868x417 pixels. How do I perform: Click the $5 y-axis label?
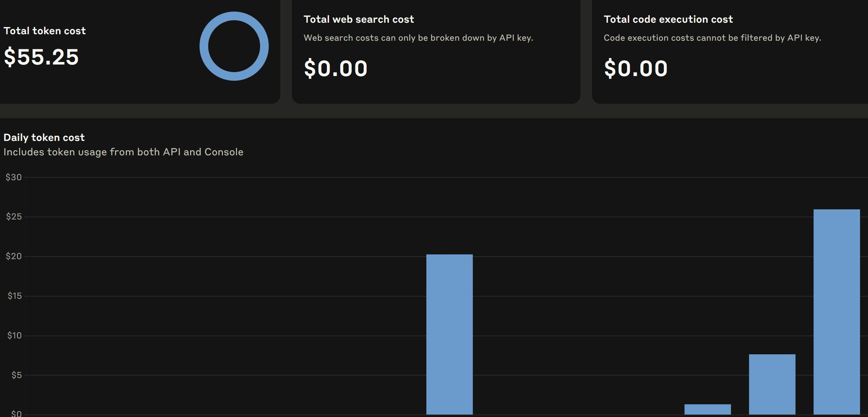(x=17, y=375)
